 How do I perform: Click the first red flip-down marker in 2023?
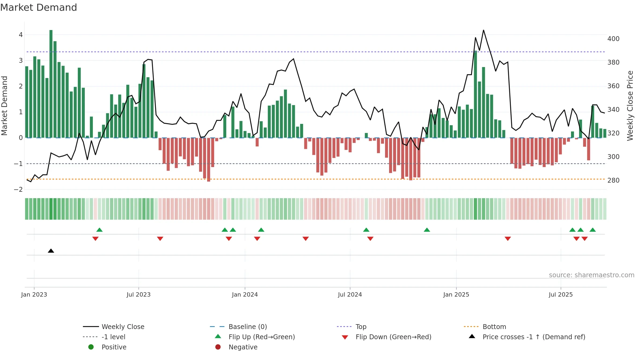coord(95,239)
